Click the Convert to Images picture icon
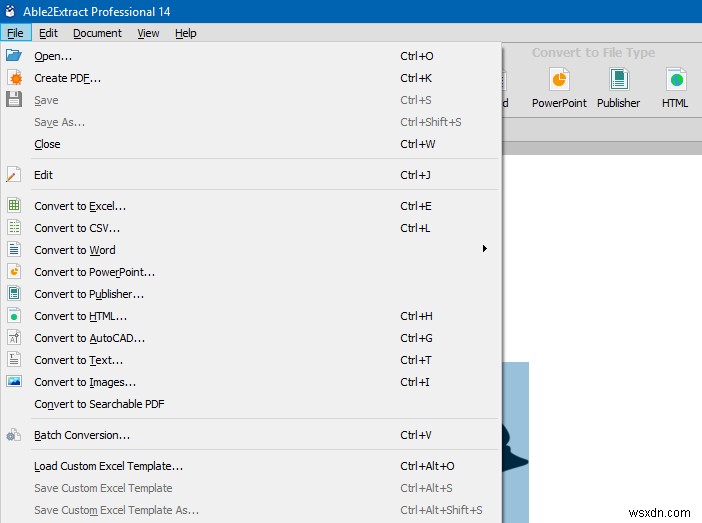 (x=14, y=381)
